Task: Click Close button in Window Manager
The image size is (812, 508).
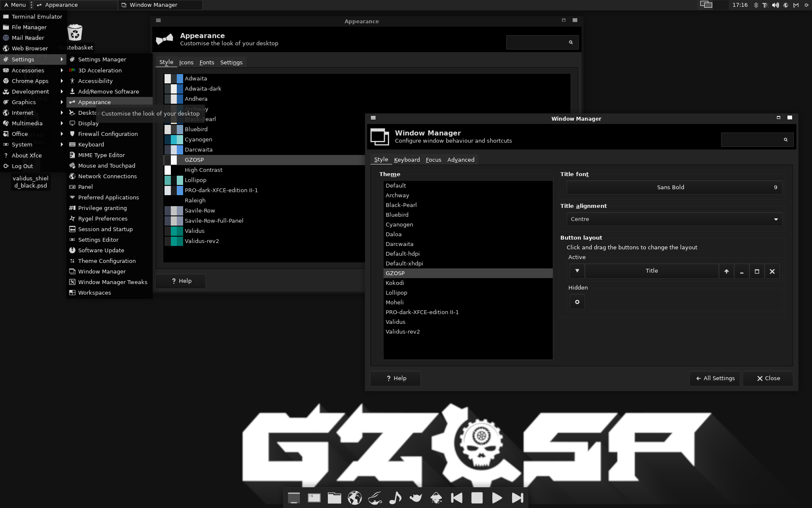Action: pos(768,378)
